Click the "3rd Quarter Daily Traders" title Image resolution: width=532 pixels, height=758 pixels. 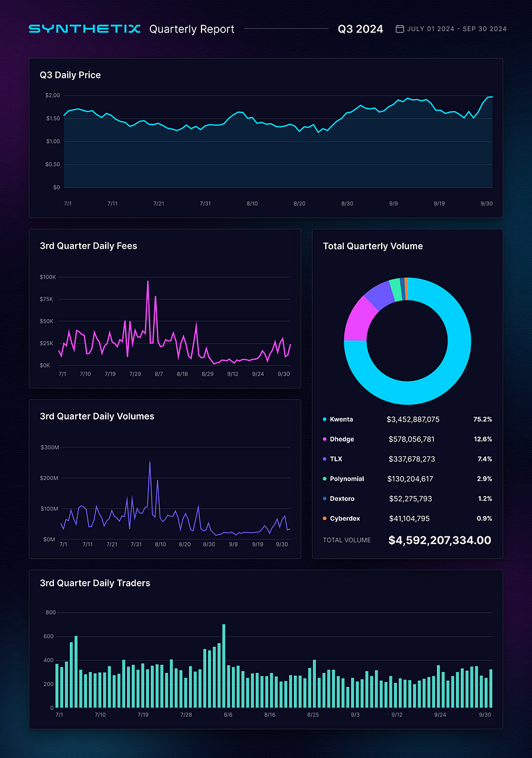95,583
